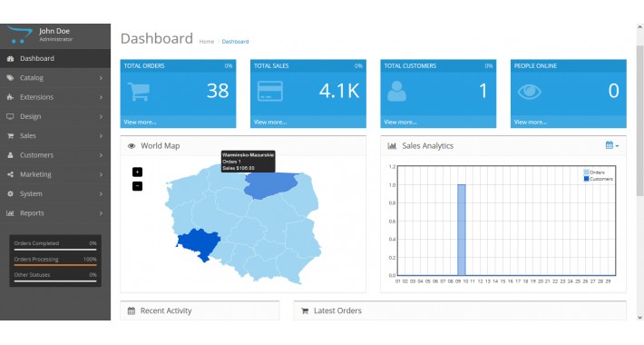Click the credit card icon in Total Sales
The width and height of the screenshot is (644, 345).
pos(269,92)
